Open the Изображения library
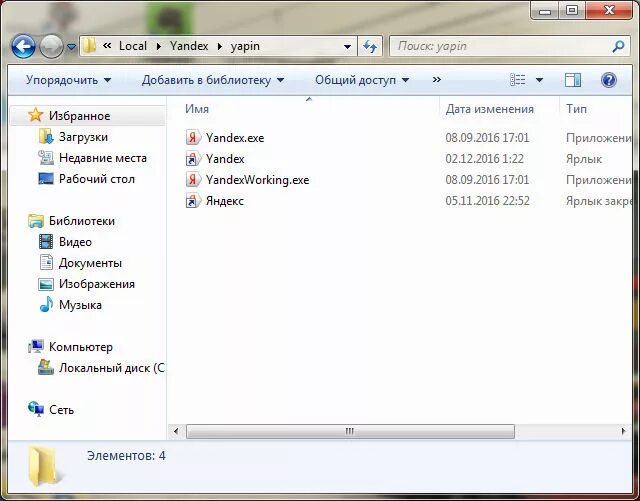The image size is (640, 501). pyautogui.click(x=97, y=284)
